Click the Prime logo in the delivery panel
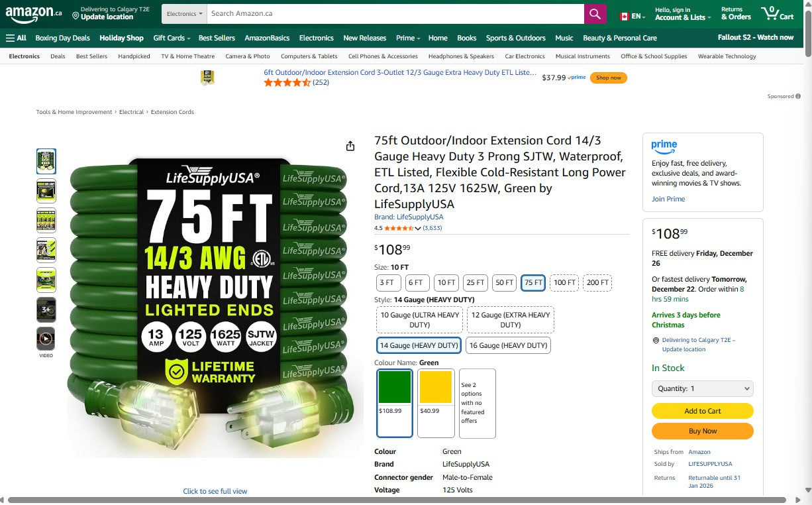 664,146
